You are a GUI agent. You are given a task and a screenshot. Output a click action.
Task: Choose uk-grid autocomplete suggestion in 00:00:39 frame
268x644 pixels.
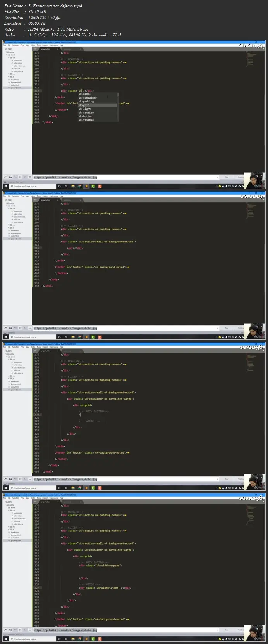tap(97, 105)
